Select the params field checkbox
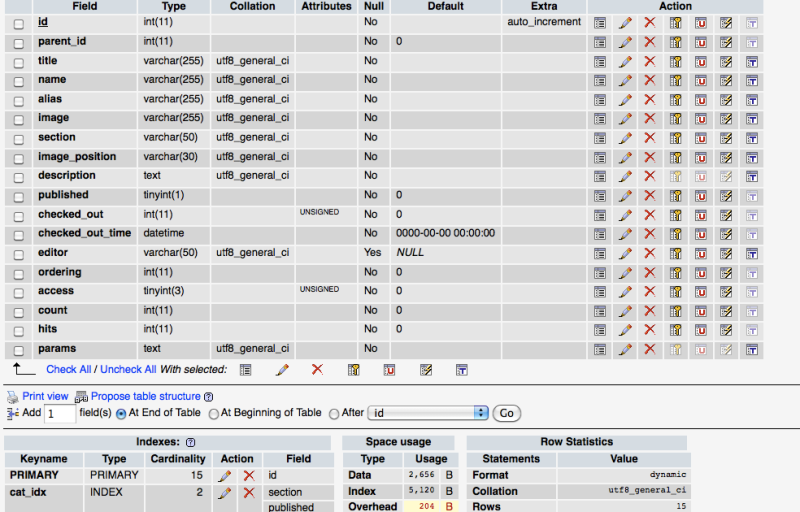This screenshot has width=800, height=512. point(18,350)
